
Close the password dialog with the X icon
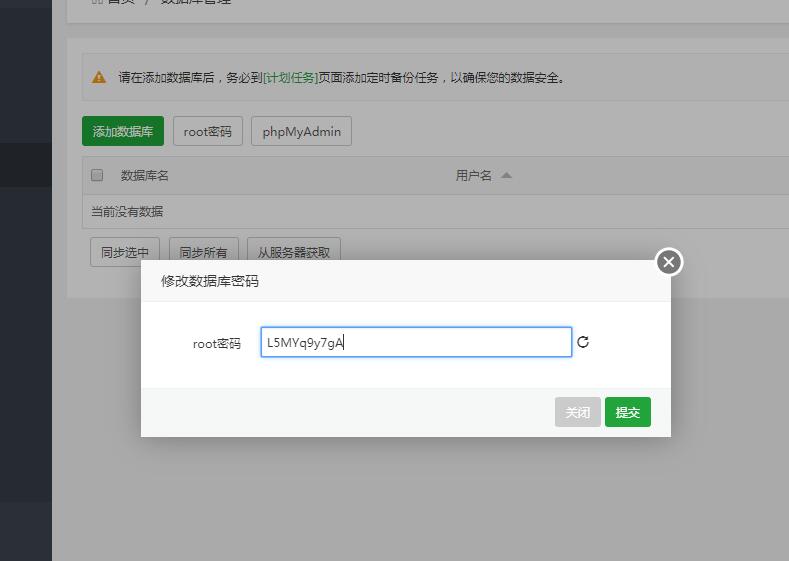point(669,262)
